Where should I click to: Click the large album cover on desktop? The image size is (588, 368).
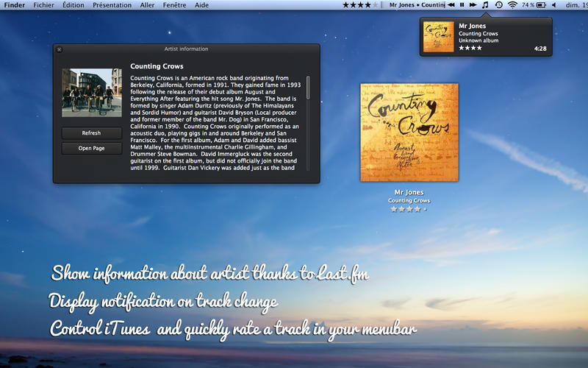click(409, 132)
